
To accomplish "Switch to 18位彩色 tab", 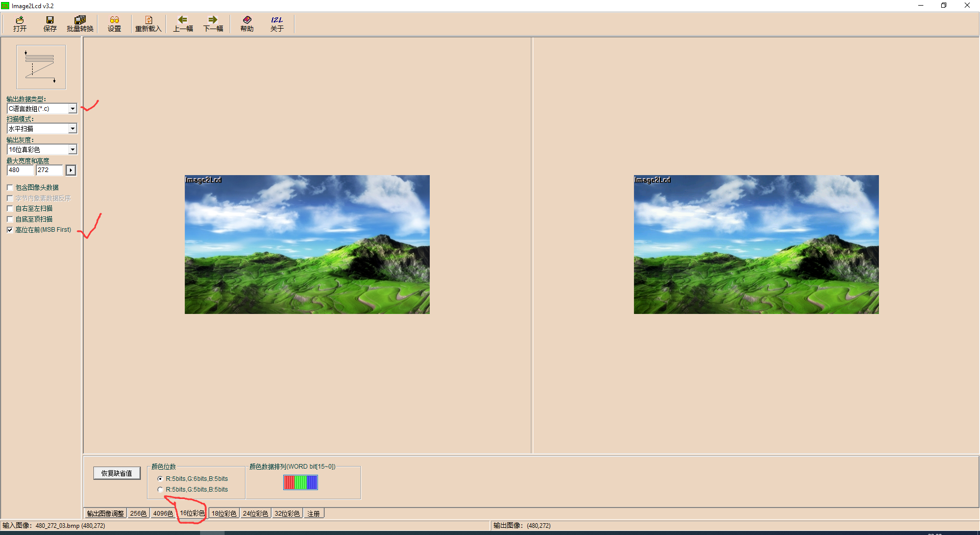I will tap(224, 514).
